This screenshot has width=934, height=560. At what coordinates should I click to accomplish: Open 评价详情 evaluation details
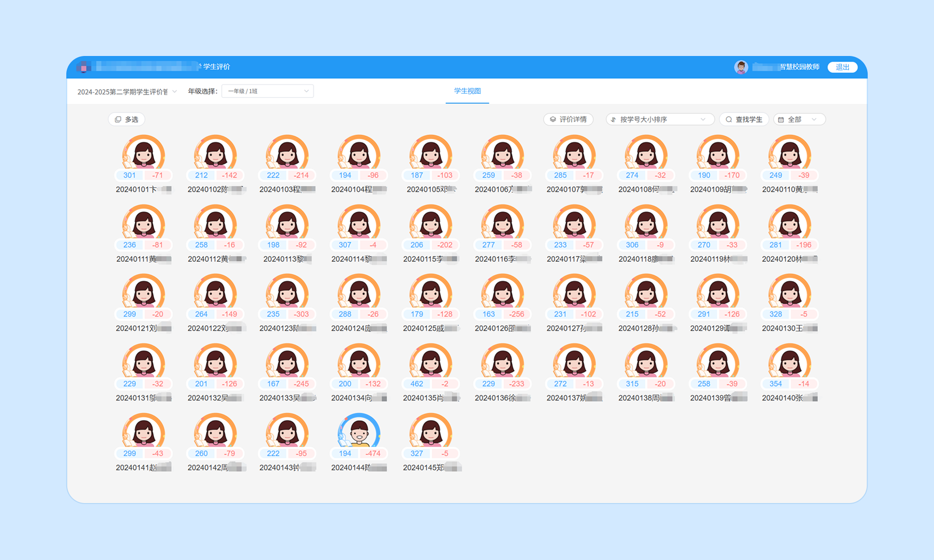[x=568, y=119]
